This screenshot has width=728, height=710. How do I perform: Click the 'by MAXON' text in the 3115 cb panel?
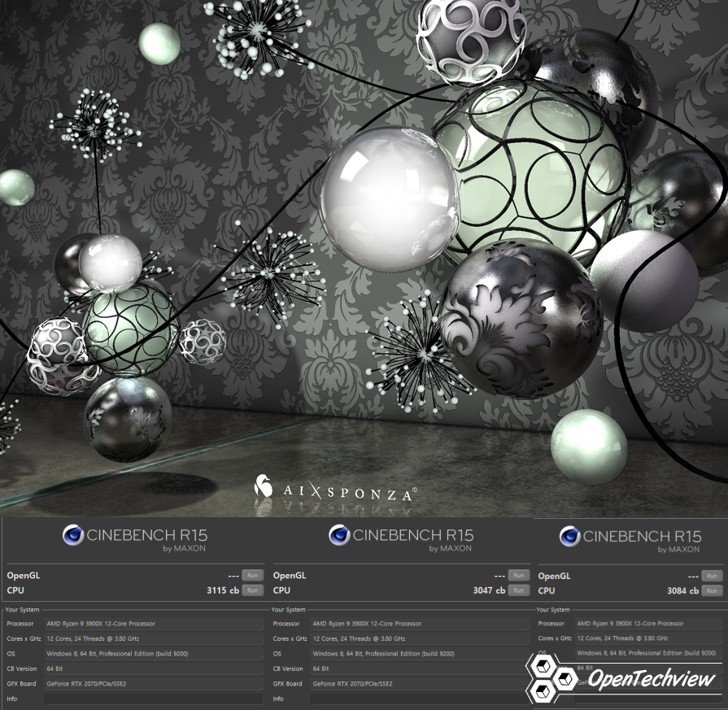(x=184, y=548)
